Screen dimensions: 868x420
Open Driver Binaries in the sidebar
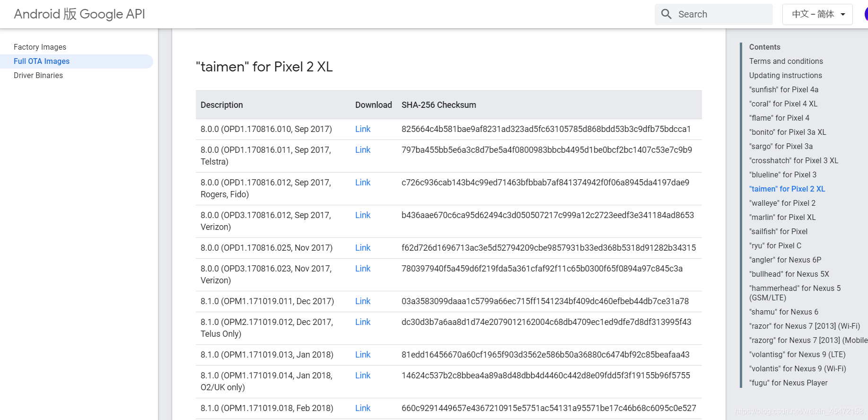coord(38,75)
